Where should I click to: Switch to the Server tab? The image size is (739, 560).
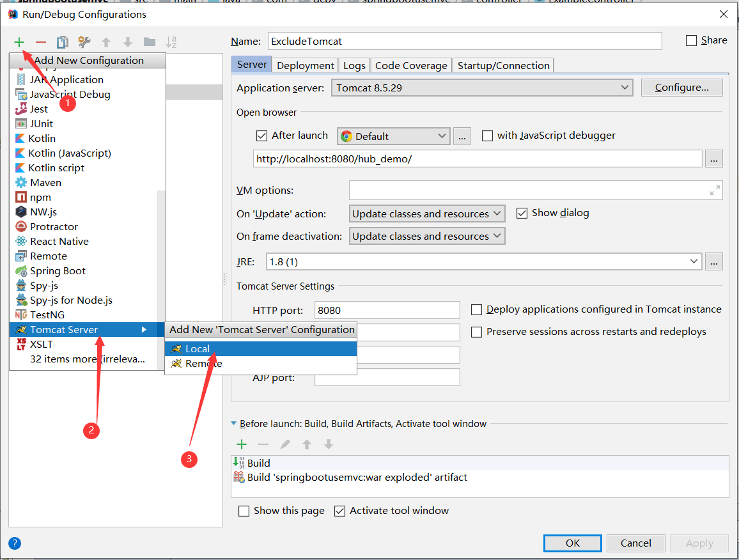pyautogui.click(x=252, y=65)
